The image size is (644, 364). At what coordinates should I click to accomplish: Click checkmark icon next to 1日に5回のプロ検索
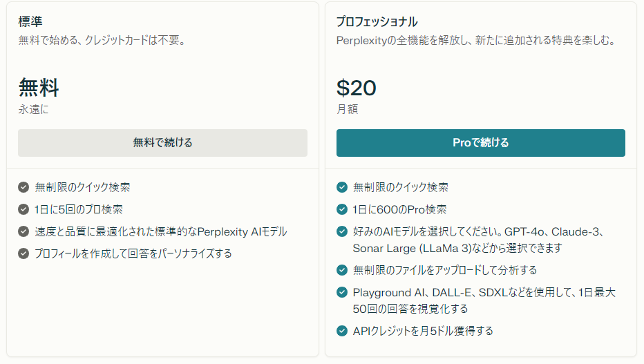point(23,209)
